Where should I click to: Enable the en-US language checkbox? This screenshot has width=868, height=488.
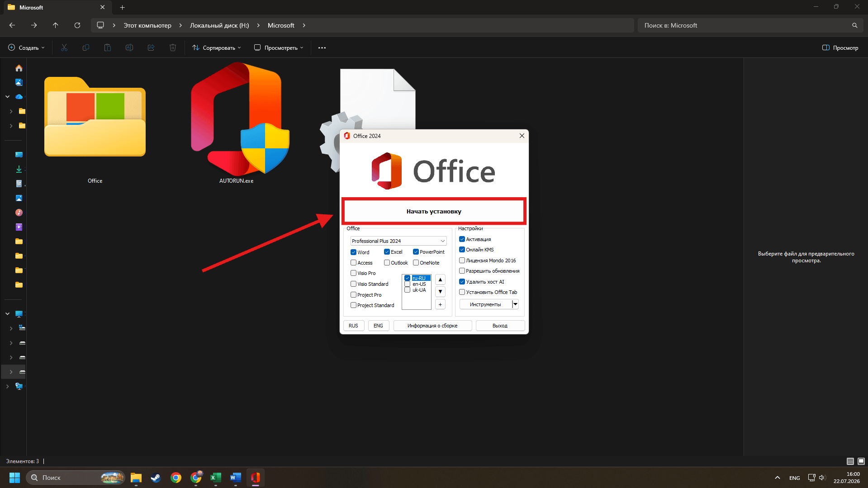[x=408, y=284]
